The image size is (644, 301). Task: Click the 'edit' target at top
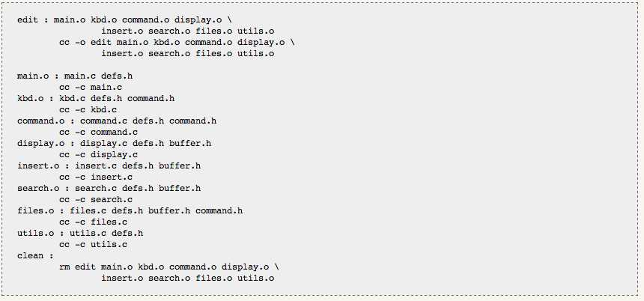[28, 19]
